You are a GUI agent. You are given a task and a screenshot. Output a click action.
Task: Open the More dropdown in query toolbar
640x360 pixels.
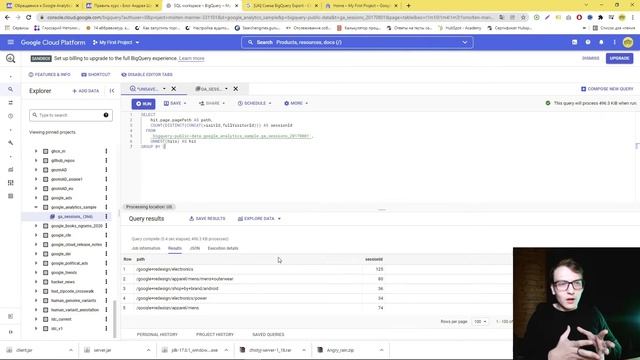point(296,103)
